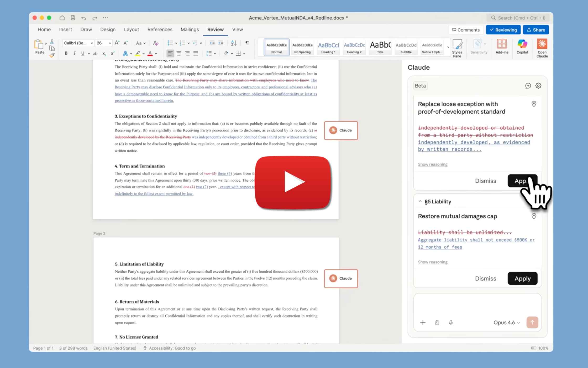
Task: Open the Mailings tab
Action: click(x=190, y=29)
